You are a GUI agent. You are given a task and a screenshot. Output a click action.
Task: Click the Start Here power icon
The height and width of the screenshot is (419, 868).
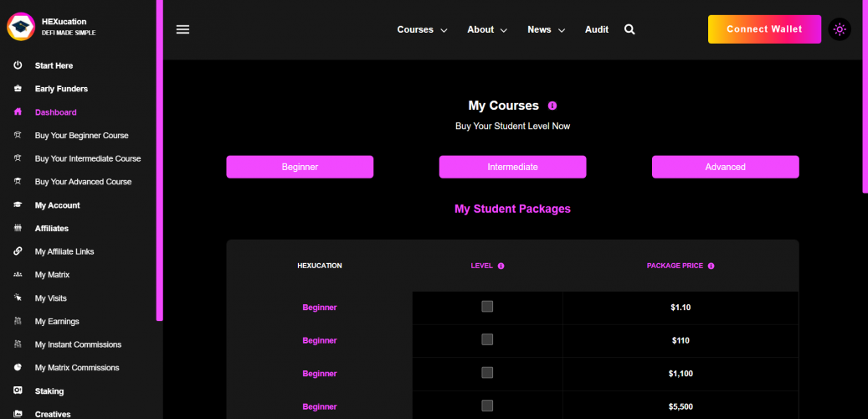18,65
